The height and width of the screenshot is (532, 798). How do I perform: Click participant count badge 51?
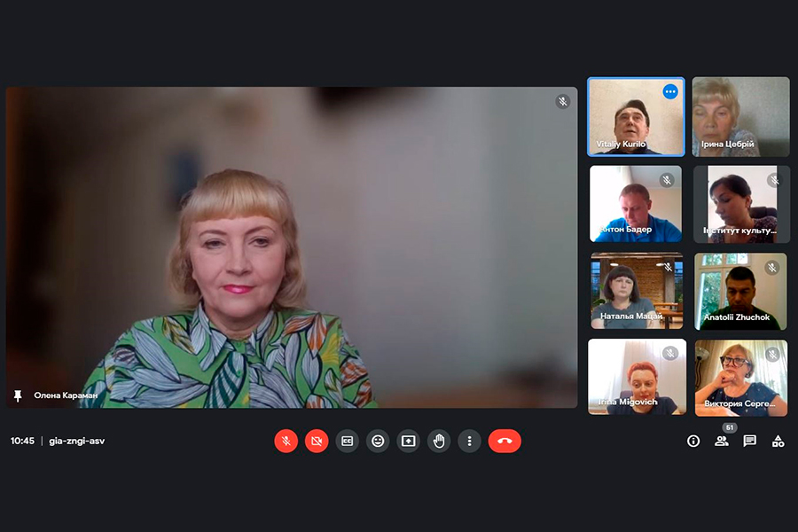(730, 427)
